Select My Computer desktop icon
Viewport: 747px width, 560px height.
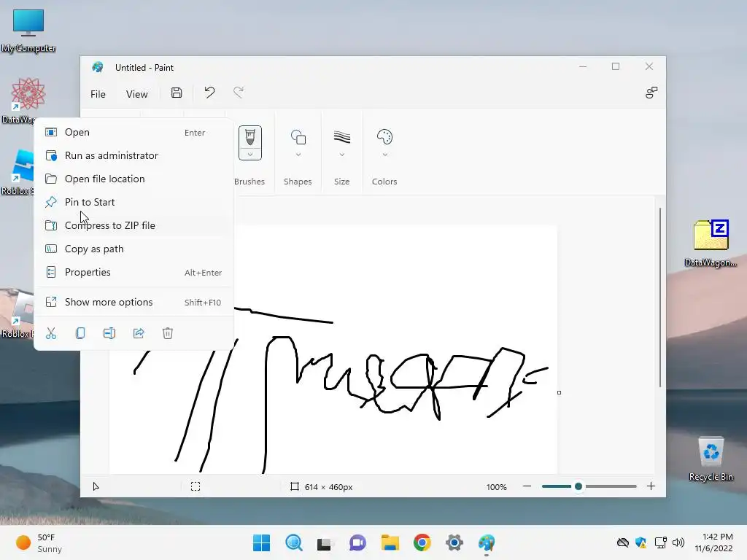coord(28,31)
